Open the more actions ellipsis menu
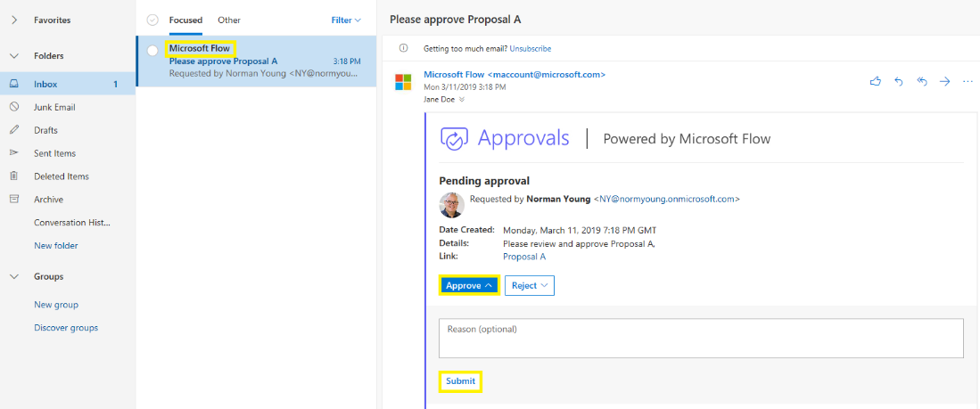The image size is (980, 409). (968, 81)
